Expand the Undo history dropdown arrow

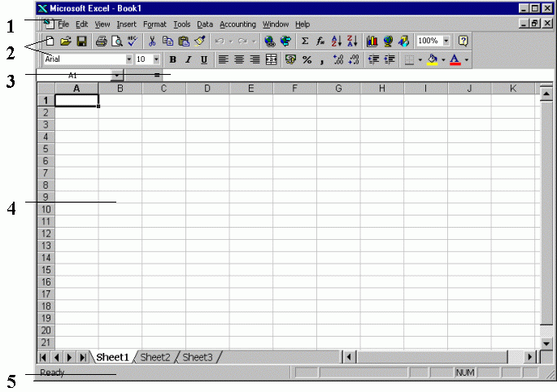[231, 41]
